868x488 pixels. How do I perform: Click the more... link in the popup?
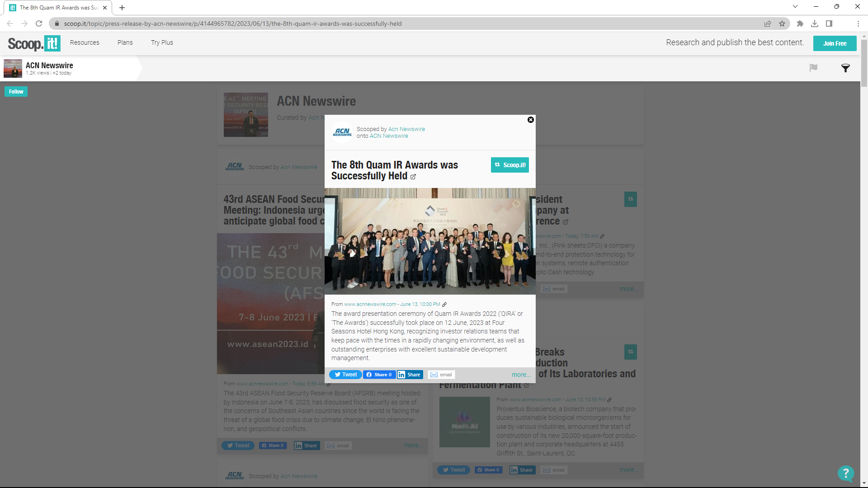point(521,375)
